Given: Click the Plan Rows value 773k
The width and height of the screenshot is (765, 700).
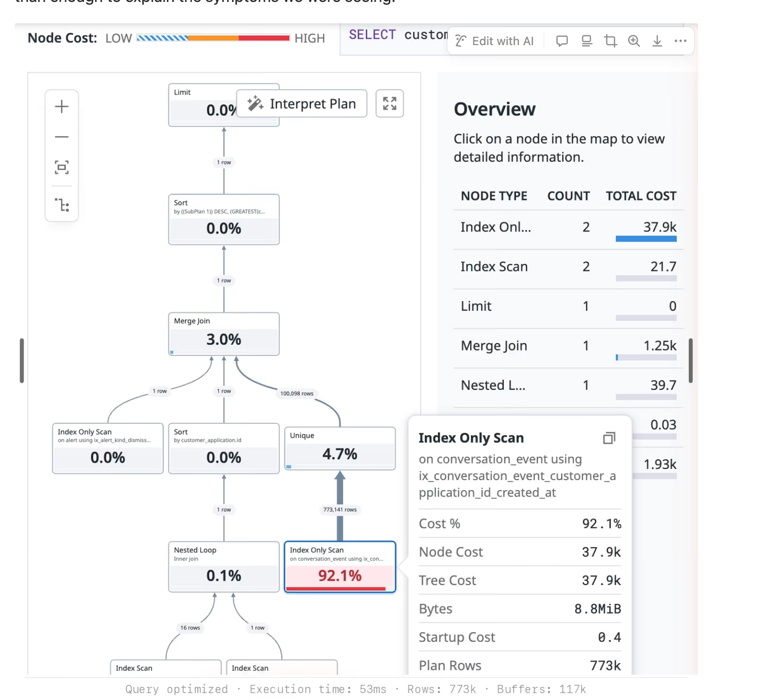Looking at the screenshot, I should point(605,666).
